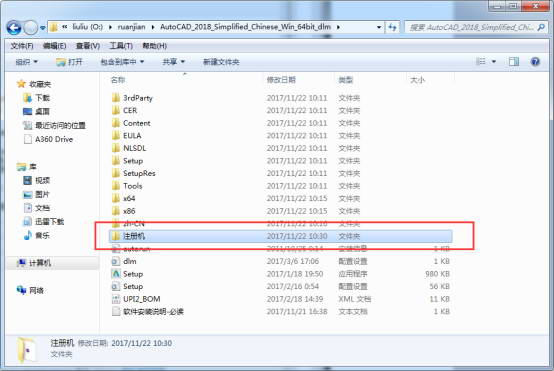Click the ruanjian breadcrumb in address bar

(x=131, y=27)
